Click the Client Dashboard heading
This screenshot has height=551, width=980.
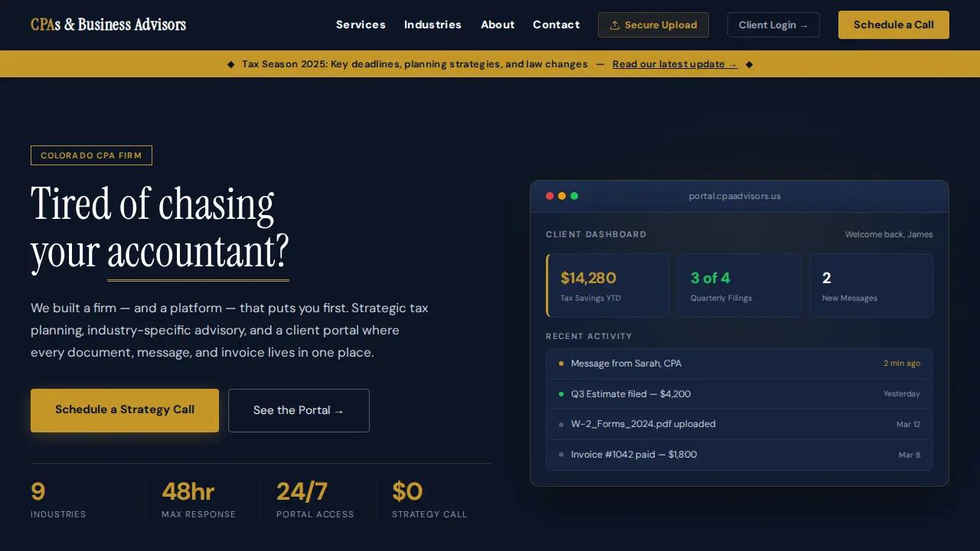(596, 234)
